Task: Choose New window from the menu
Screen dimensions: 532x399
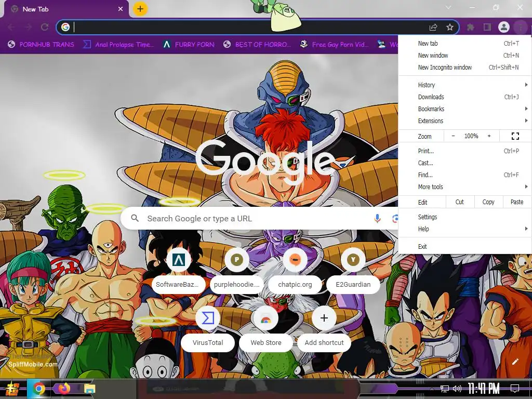Action: pos(465,55)
